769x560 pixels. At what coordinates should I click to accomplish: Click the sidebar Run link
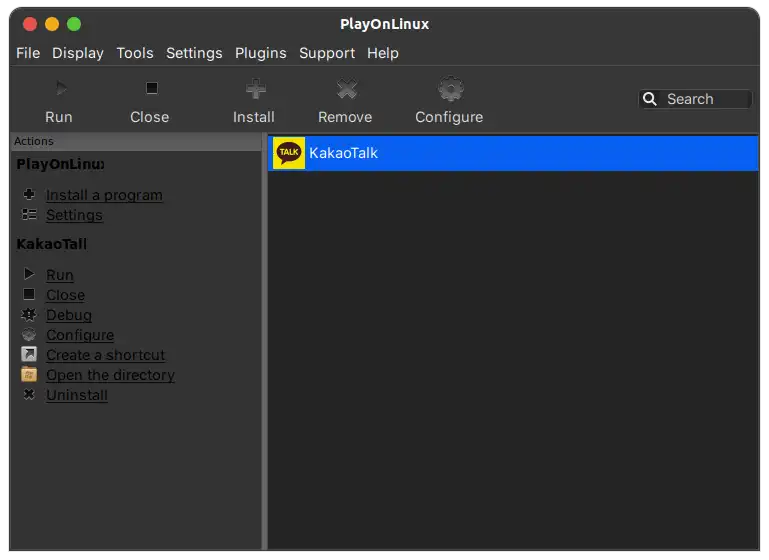click(x=60, y=275)
